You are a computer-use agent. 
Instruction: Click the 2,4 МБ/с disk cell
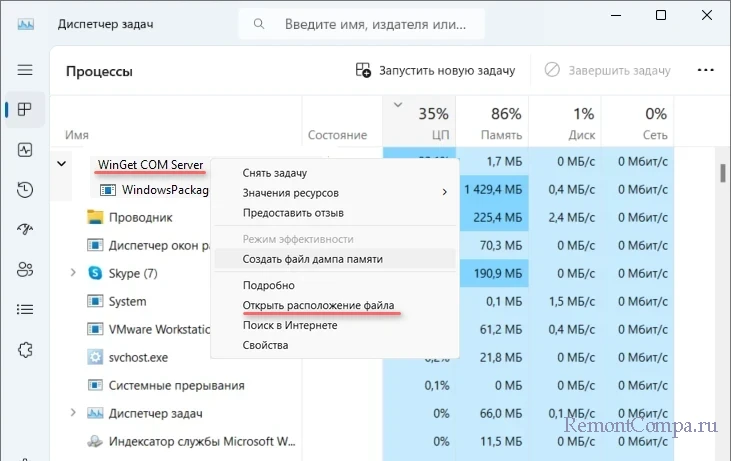[565, 217]
